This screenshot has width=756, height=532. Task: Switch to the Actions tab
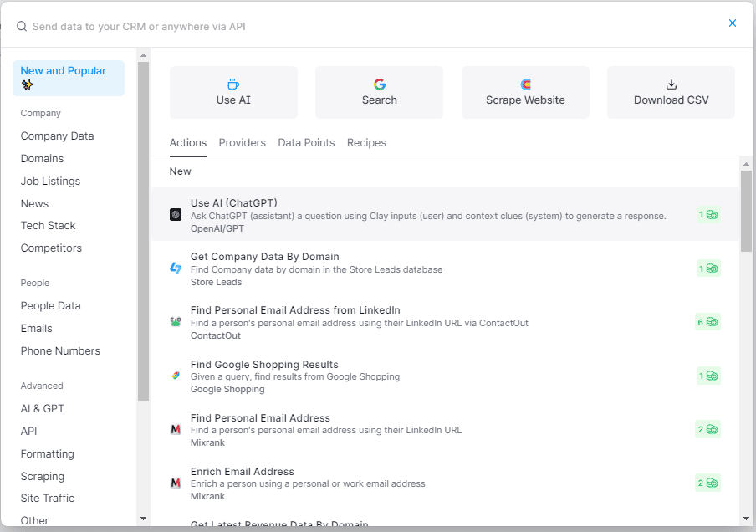(188, 143)
